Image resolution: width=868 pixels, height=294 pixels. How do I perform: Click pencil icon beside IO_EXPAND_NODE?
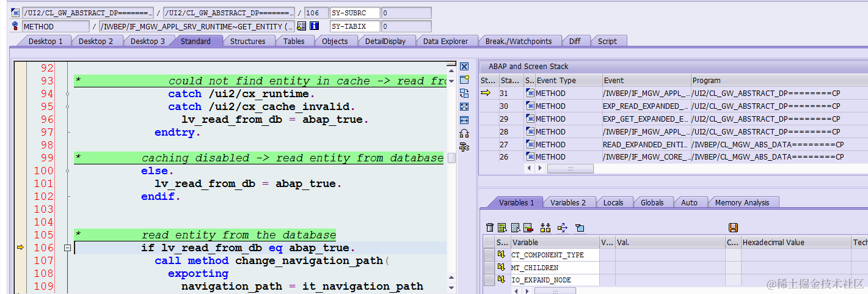[x=501, y=280]
